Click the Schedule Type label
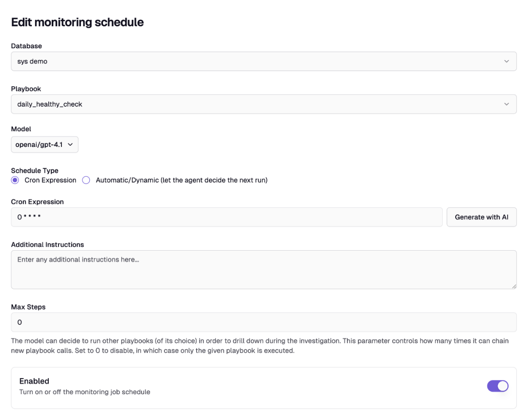This screenshot has width=527, height=420. (35, 171)
